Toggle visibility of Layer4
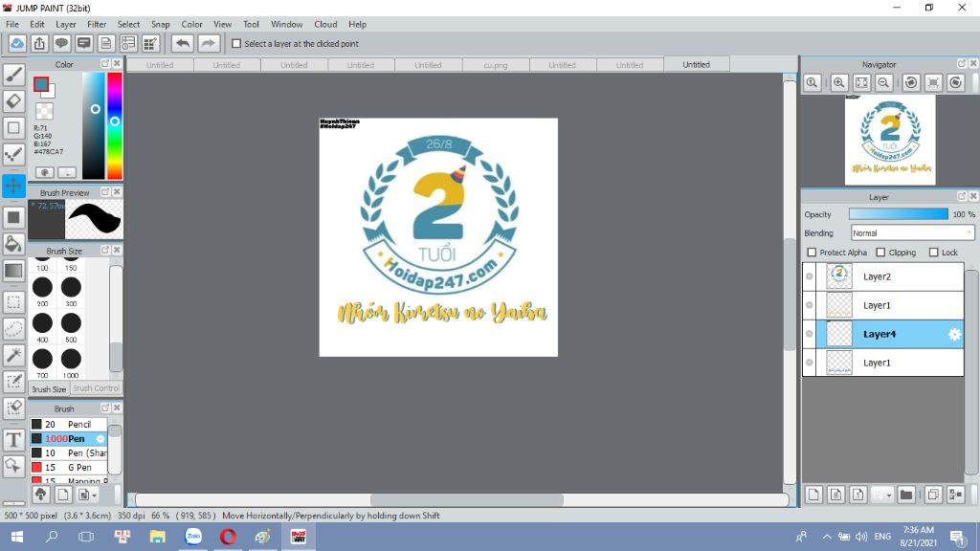The image size is (980, 551). (x=810, y=334)
